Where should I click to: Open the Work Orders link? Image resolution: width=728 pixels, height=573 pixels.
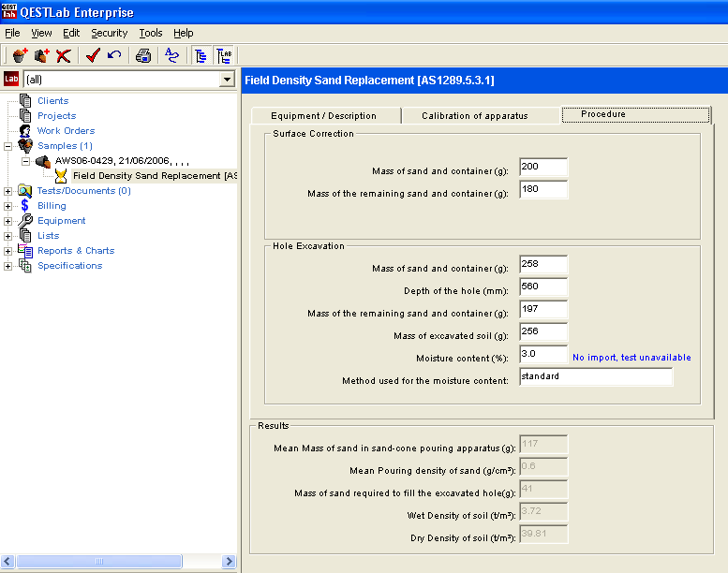[x=66, y=131]
